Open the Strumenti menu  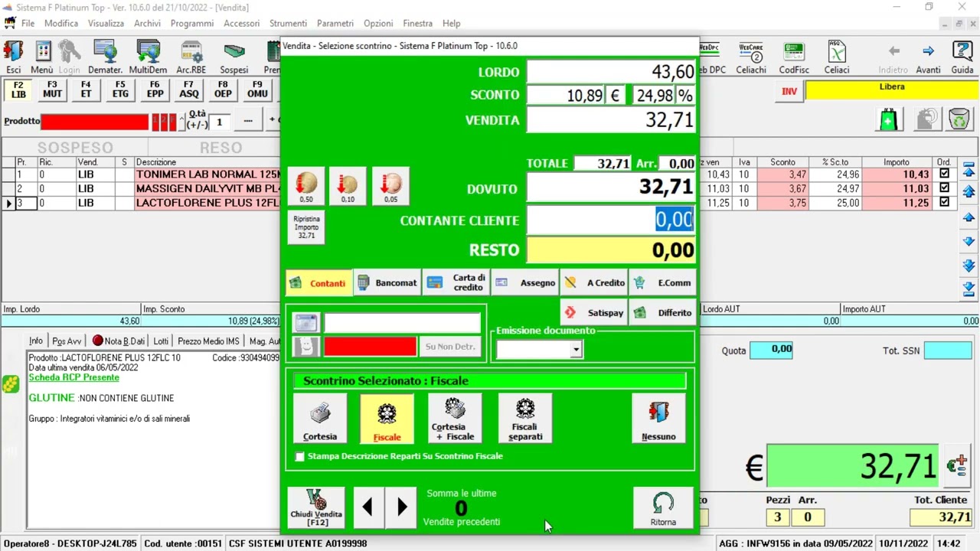[288, 24]
